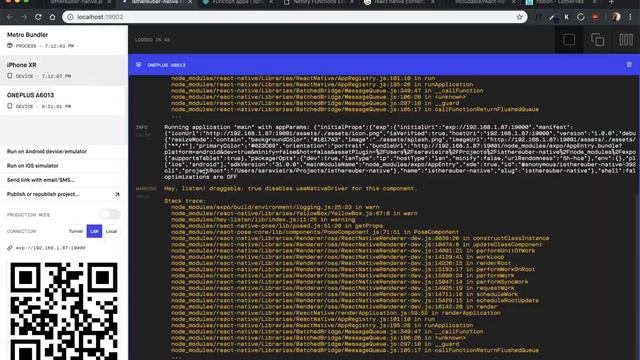The height and width of the screenshot is (360, 640).
Task: Open Send link with email/SMS
Action: tap(41, 180)
